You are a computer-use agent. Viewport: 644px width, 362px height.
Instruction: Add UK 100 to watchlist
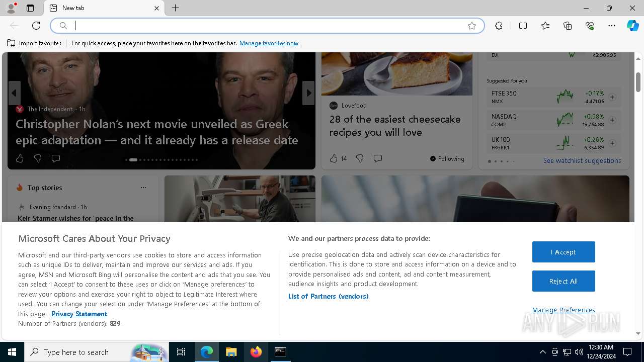pos(612,143)
